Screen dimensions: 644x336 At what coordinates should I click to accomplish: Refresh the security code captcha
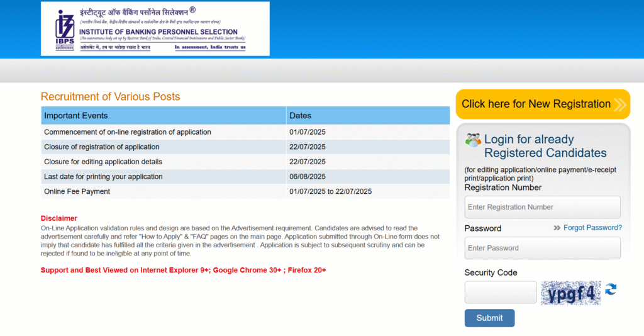coord(611,289)
